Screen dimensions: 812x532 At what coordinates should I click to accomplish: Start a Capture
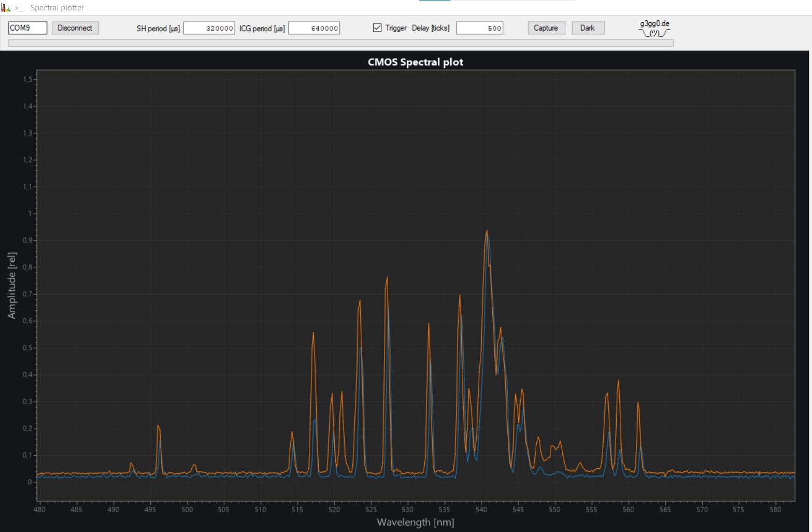click(x=546, y=28)
